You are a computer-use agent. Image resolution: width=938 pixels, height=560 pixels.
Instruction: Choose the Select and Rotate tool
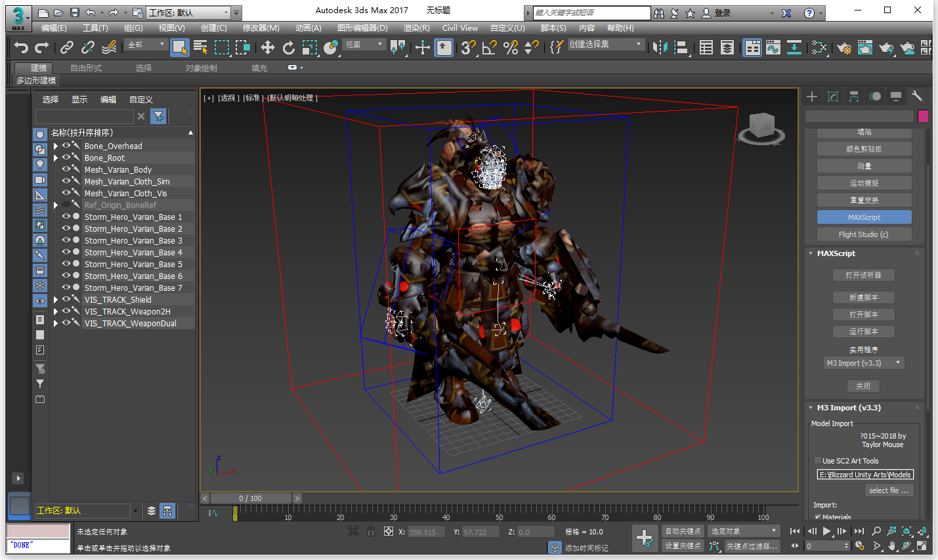point(289,47)
